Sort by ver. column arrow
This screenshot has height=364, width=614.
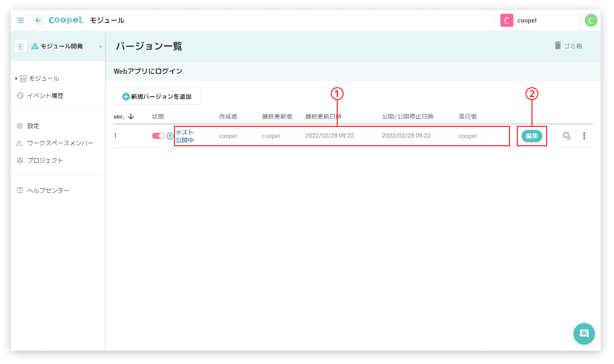(x=131, y=116)
